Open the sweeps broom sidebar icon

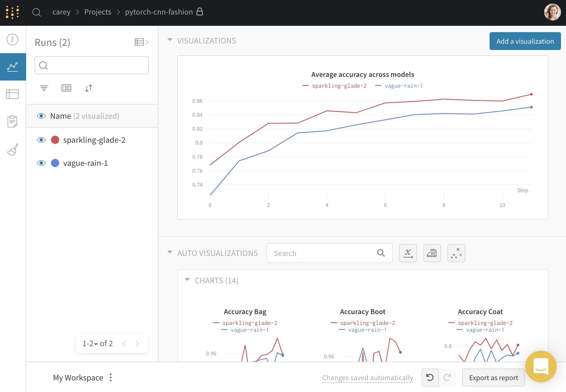pos(12,150)
